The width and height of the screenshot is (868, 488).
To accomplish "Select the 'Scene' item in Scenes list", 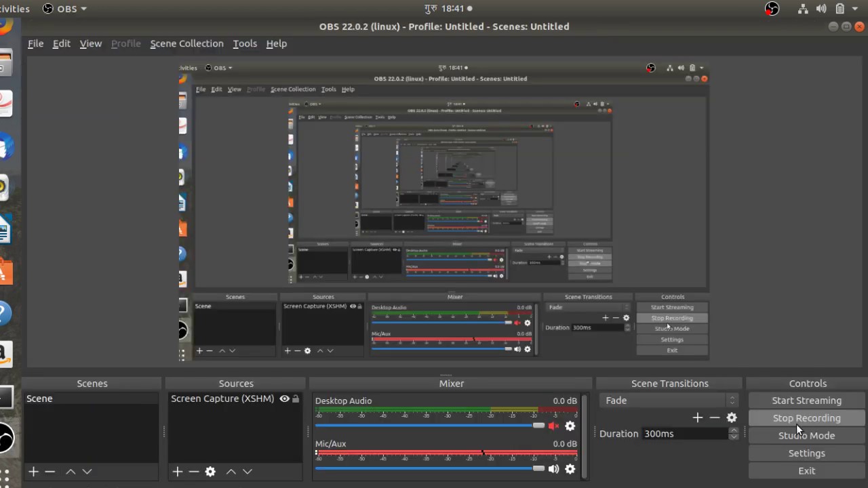I will [91, 399].
